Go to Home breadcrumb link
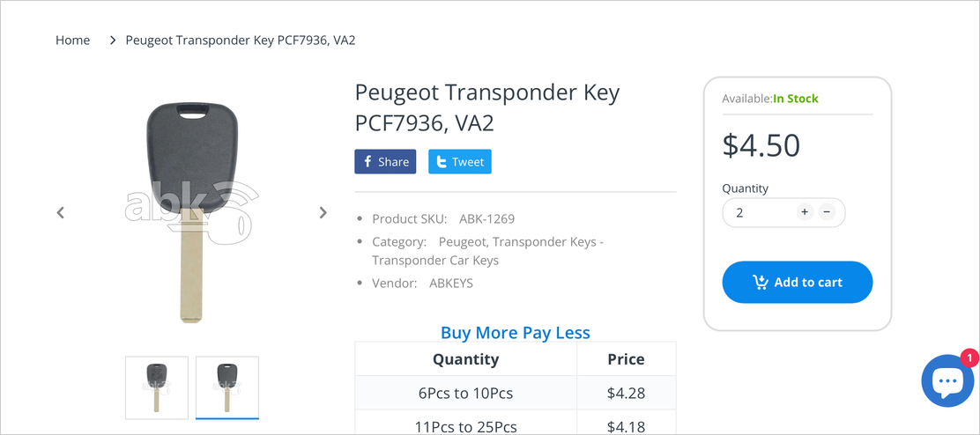Screen dimensions: 980x435 point(72,41)
